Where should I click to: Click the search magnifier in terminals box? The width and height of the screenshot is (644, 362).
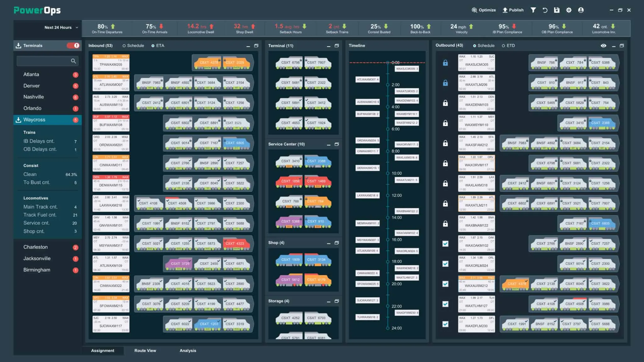73,61
